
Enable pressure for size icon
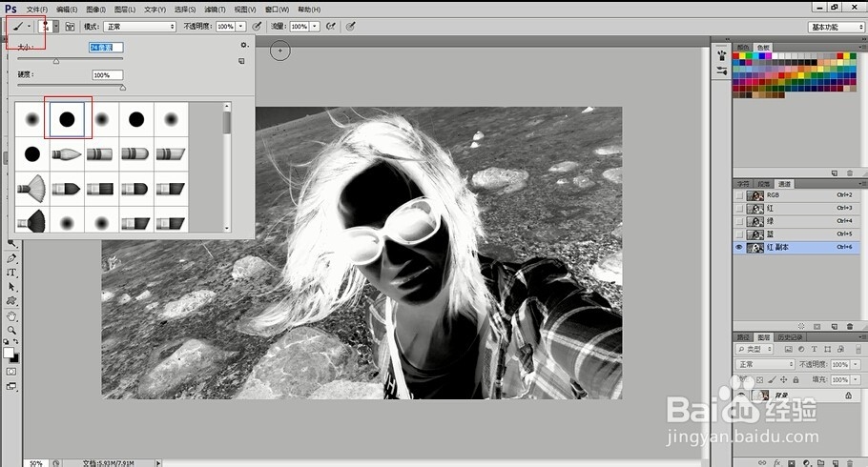(x=350, y=26)
